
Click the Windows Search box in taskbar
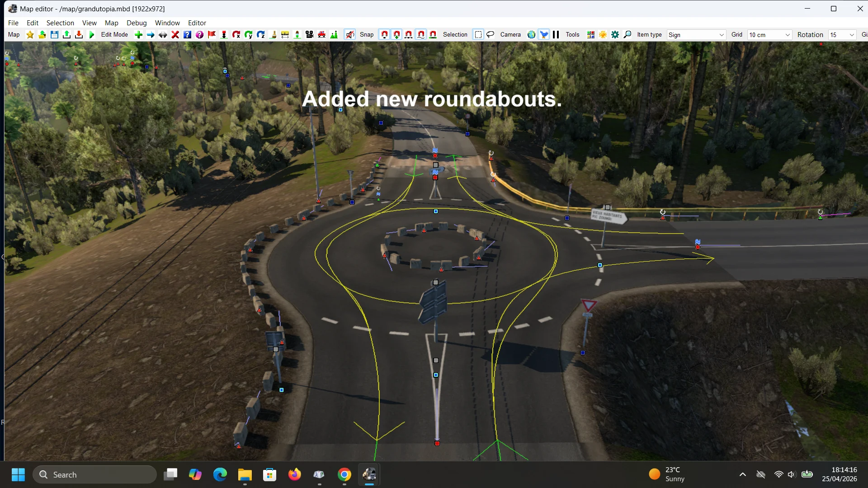(x=95, y=474)
